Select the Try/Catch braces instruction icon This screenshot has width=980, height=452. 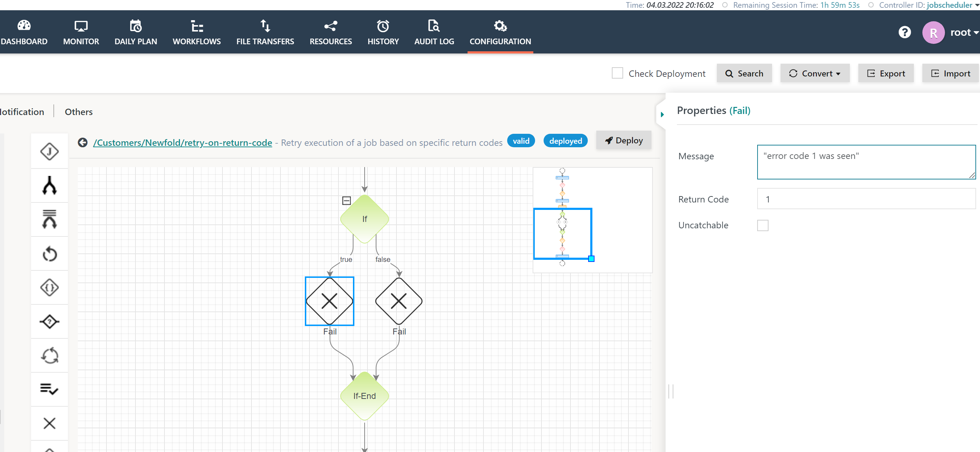pos(50,287)
